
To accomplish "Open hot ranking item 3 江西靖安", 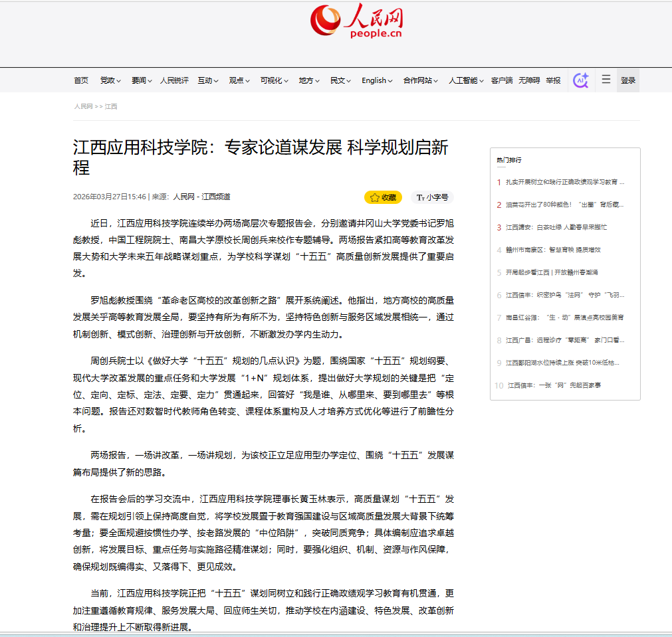I will click(x=556, y=227).
